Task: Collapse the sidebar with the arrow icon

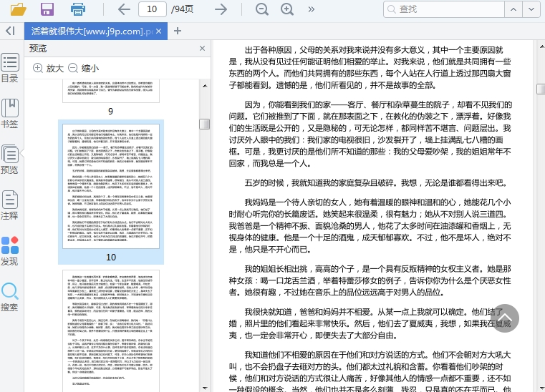Action: pyautogui.click(x=11, y=31)
